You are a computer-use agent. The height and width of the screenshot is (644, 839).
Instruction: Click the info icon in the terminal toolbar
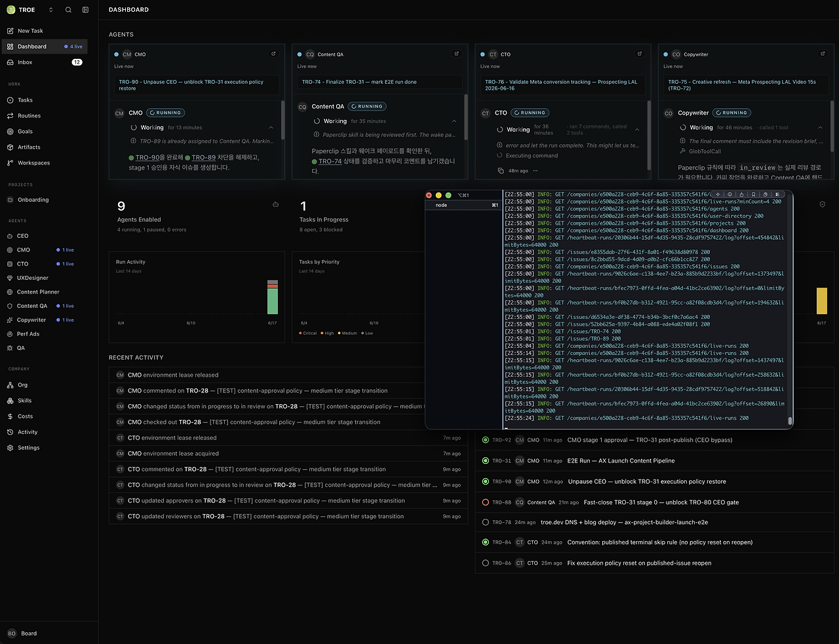[x=729, y=195]
